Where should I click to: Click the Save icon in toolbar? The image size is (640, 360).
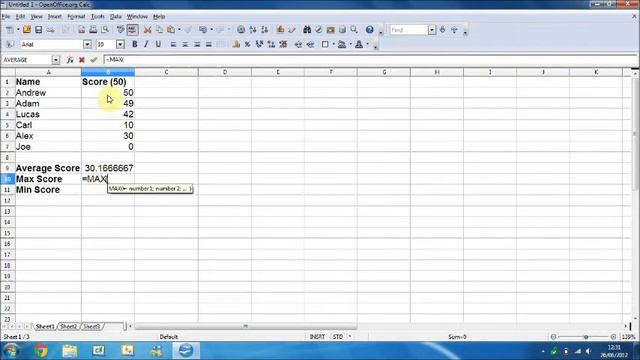click(38, 30)
